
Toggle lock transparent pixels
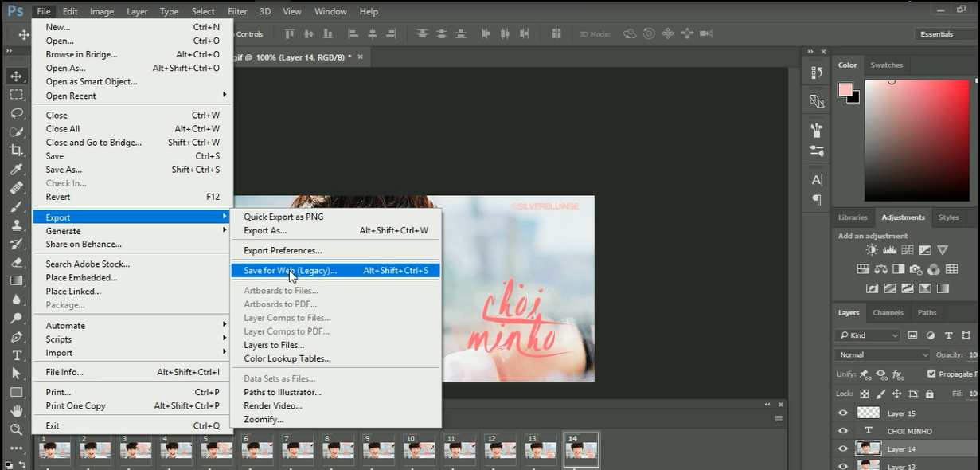tap(865, 394)
